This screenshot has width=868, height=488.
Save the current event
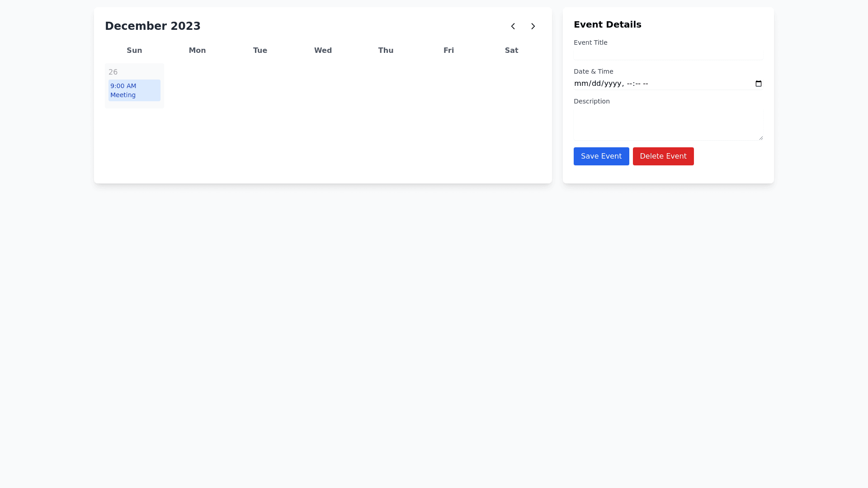601,156
